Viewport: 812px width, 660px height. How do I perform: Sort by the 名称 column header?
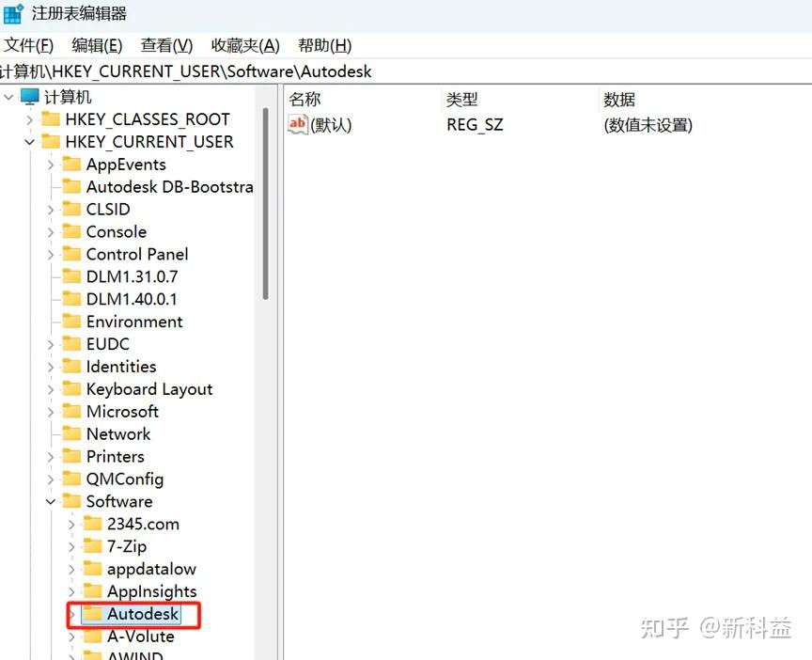point(305,99)
